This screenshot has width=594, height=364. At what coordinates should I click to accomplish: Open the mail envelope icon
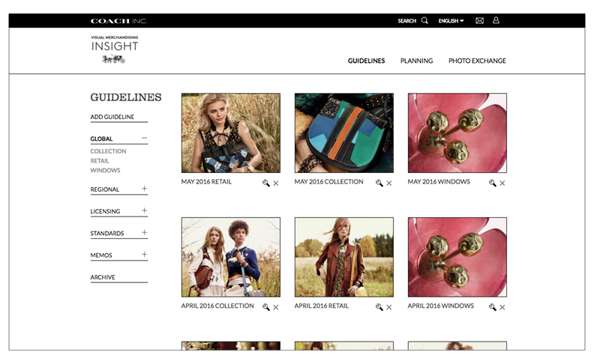(479, 20)
